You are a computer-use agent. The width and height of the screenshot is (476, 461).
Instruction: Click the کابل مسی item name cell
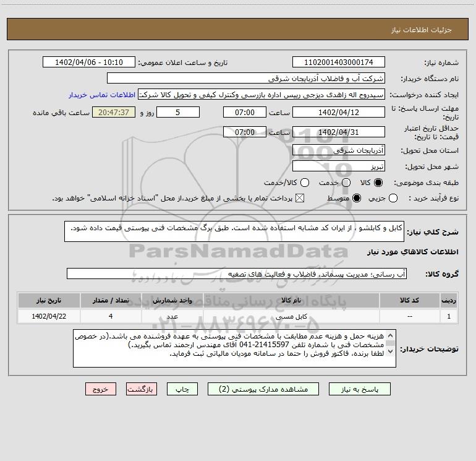(291, 316)
